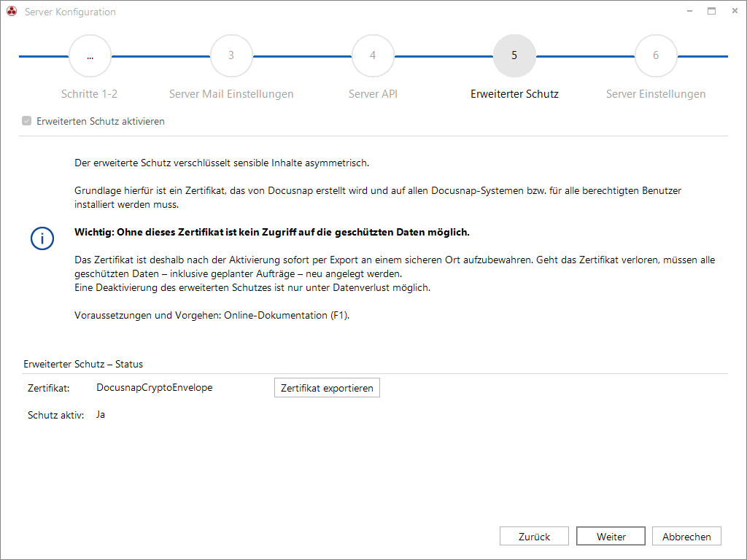
Task: Open Server Mail Einstellungen step label
Action: coord(231,94)
